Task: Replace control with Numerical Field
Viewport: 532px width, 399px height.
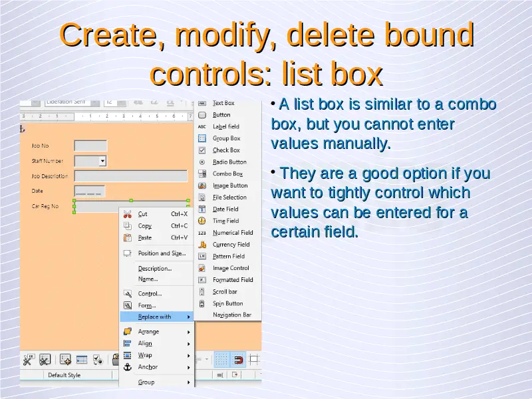Action: tap(227, 233)
